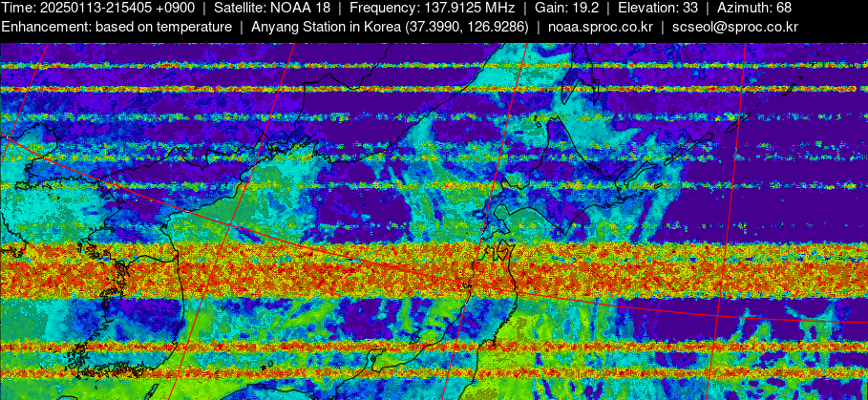Click the word Time: at header start

(x=18, y=8)
